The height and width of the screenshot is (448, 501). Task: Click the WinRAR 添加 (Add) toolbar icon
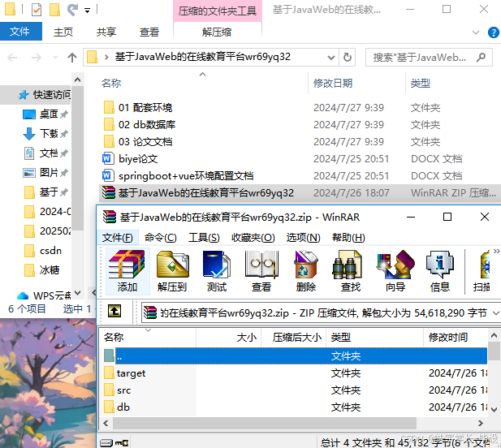point(127,271)
